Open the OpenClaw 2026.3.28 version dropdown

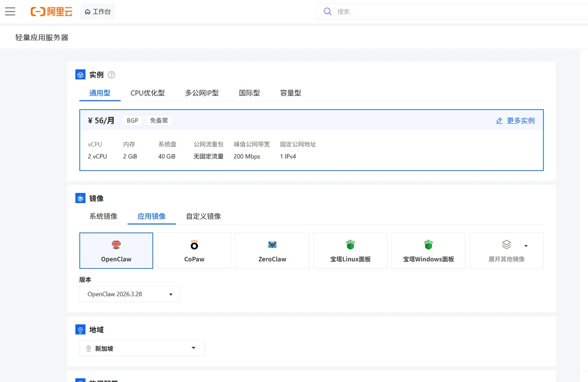[x=130, y=294]
